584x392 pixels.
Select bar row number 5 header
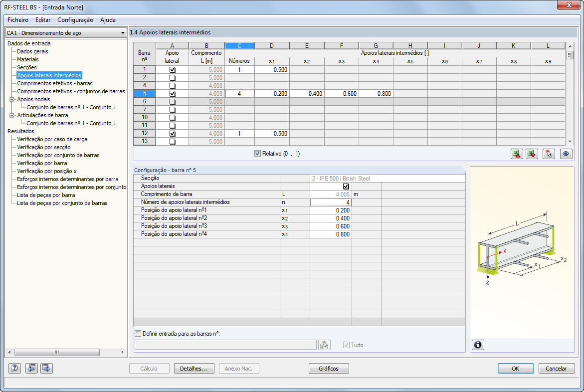click(x=145, y=94)
